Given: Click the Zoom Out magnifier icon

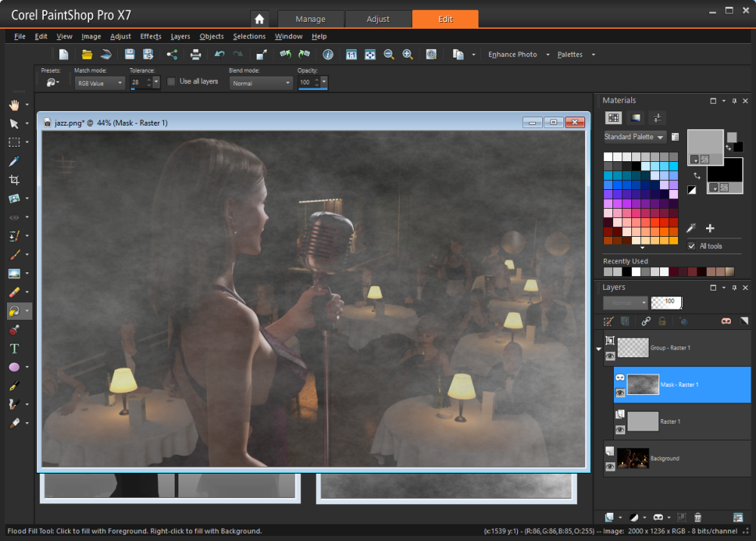Looking at the screenshot, I should [x=389, y=54].
